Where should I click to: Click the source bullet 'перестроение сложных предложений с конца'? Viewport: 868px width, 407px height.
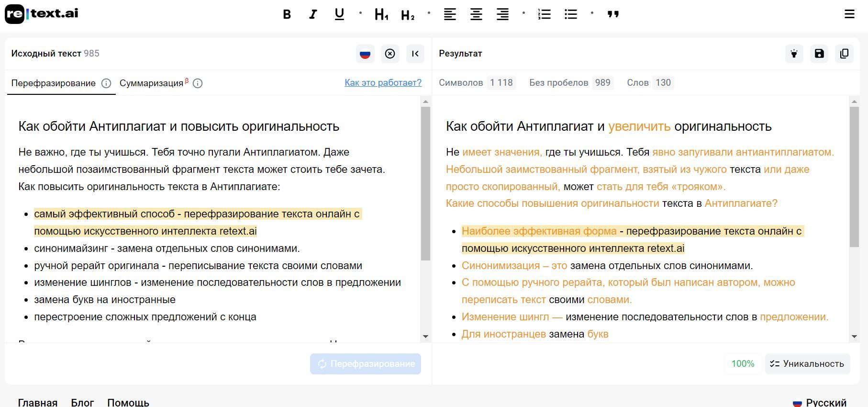pyautogui.click(x=145, y=317)
